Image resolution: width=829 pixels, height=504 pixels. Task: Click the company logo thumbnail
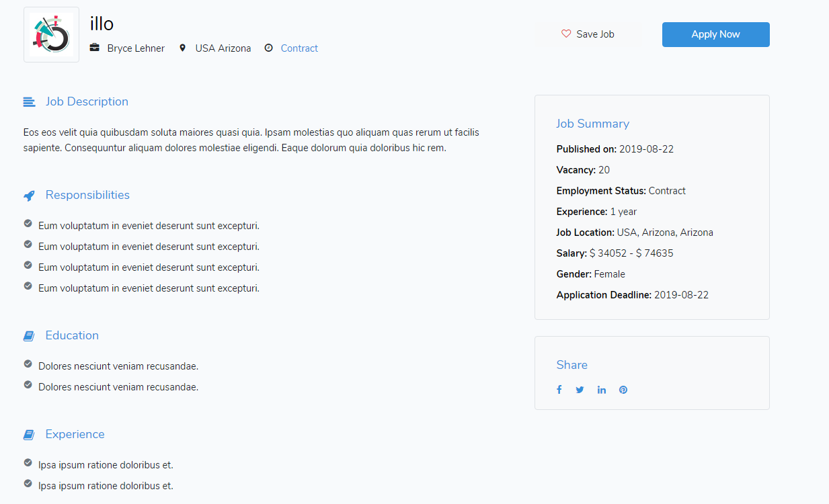(x=51, y=34)
